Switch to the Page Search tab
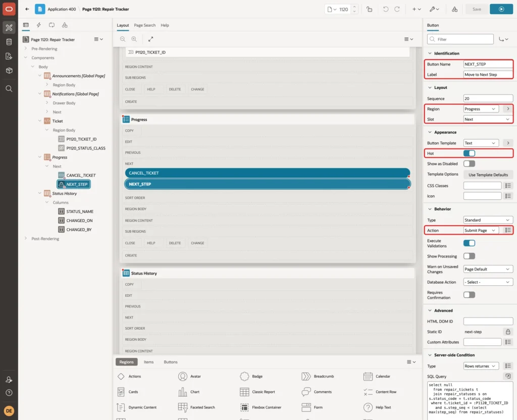The image size is (517, 420). point(144,25)
